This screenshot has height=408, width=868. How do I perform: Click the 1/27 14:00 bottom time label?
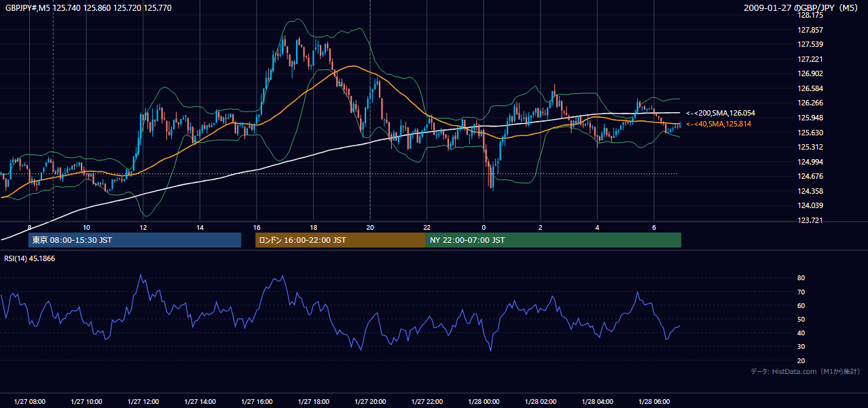tap(200, 402)
